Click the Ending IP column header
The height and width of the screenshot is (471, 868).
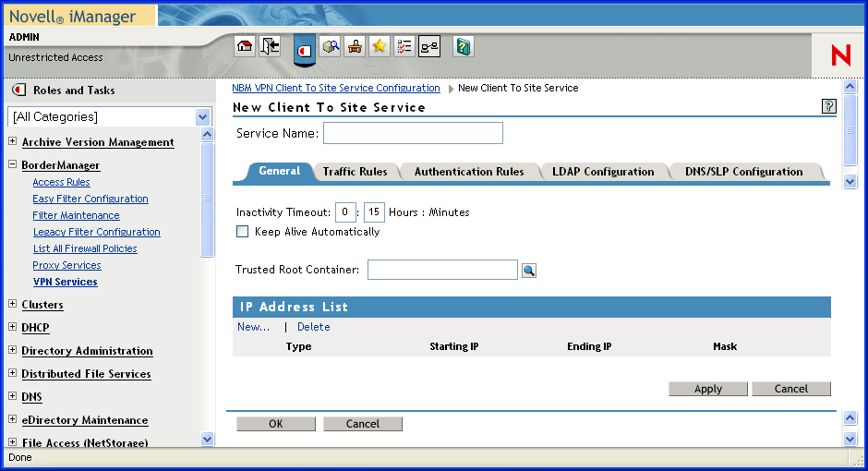[589, 346]
